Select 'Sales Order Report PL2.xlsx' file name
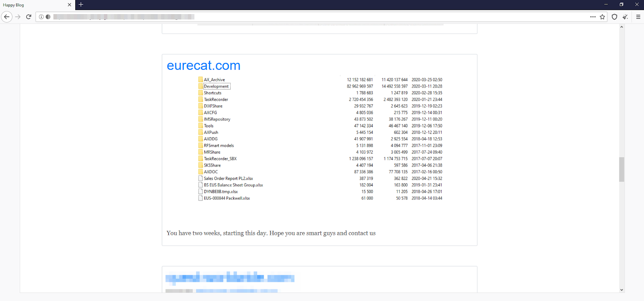644x301 pixels. (228, 179)
